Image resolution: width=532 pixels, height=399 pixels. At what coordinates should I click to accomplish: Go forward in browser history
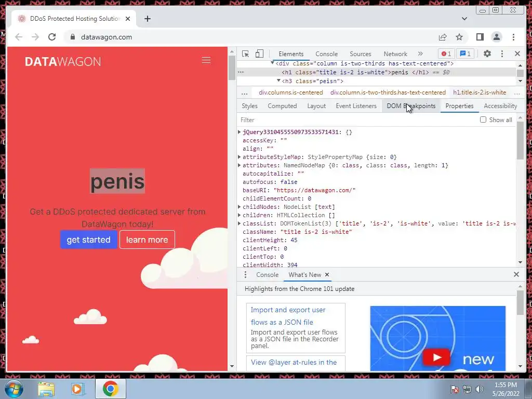(x=35, y=37)
